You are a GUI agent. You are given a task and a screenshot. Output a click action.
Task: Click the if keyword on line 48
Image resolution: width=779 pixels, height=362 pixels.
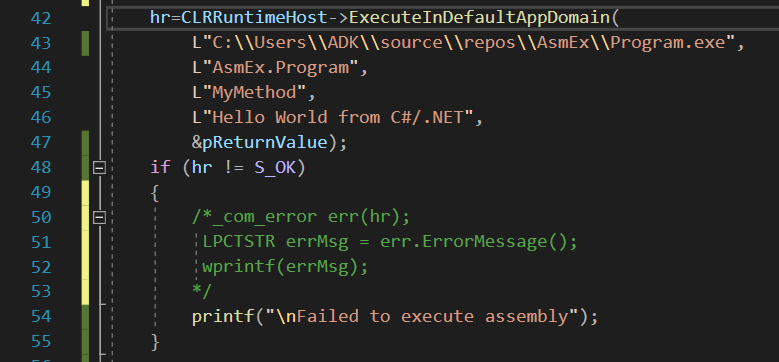160,168
